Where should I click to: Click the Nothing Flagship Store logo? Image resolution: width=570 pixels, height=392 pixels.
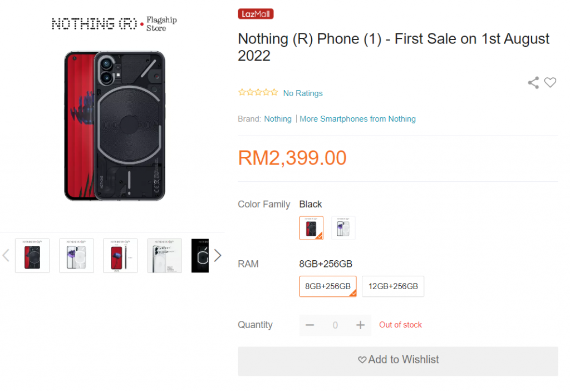[114, 23]
